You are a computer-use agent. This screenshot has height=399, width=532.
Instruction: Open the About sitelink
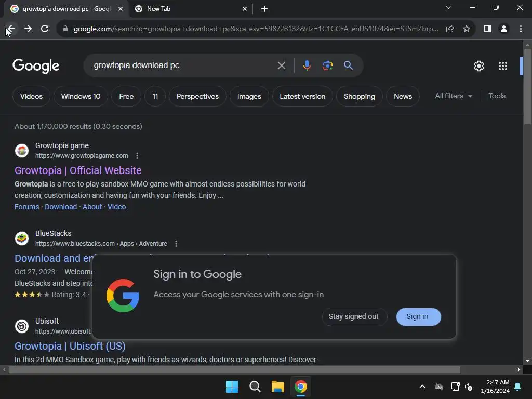[92, 207]
